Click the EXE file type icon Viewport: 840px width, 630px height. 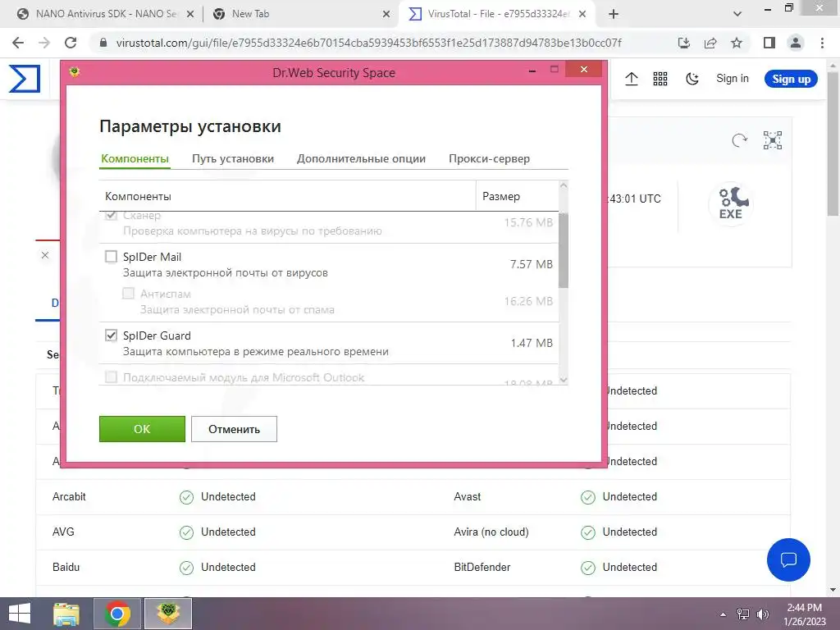[731, 203]
